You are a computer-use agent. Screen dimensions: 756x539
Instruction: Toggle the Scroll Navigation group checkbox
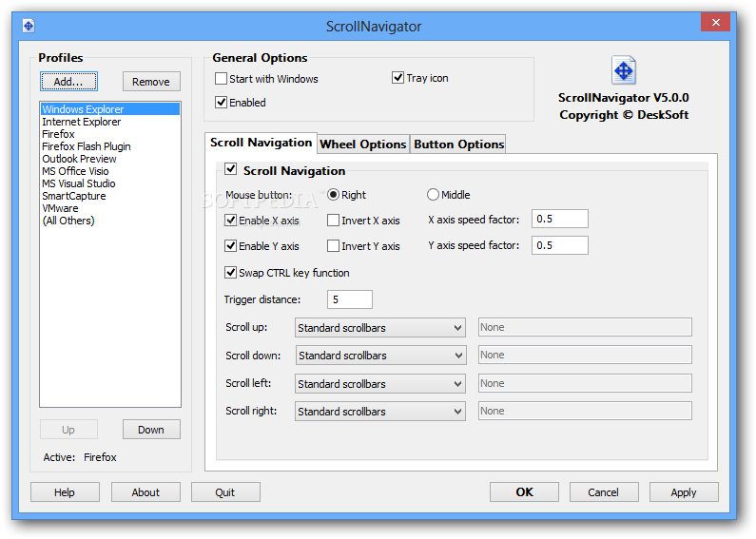click(231, 169)
